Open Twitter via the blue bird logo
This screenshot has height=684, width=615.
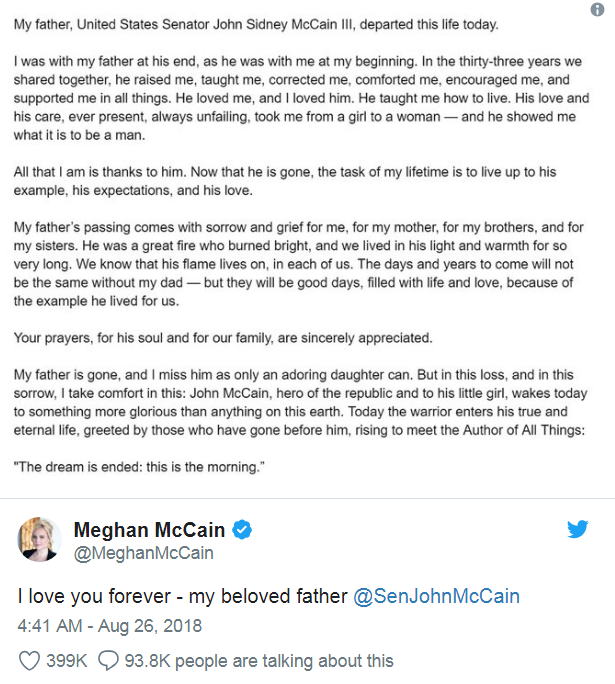click(577, 529)
